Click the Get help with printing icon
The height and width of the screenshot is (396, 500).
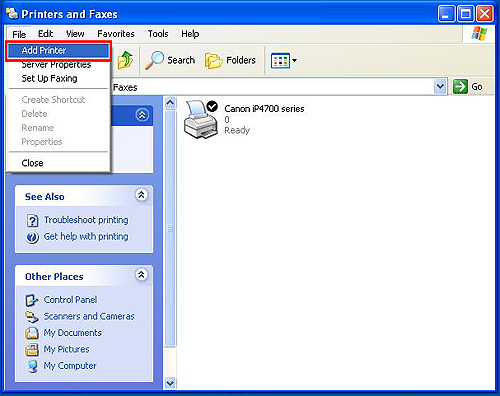click(32, 237)
